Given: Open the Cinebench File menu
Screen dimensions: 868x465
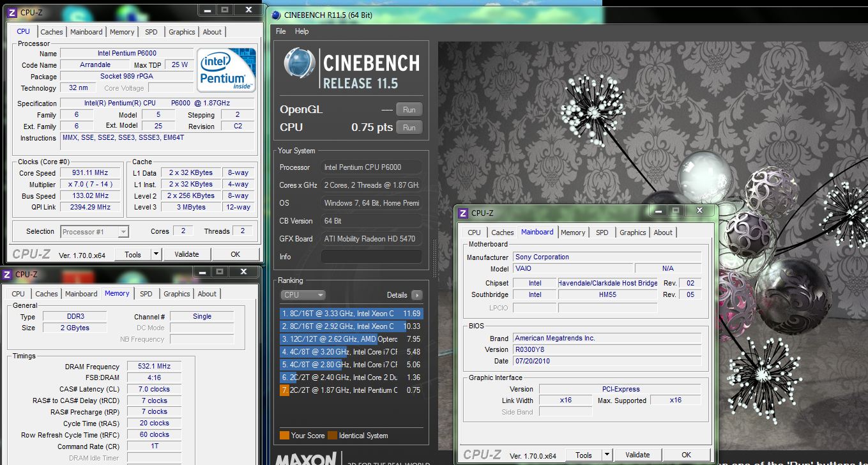Looking at the screenshot, I should 281,31.
